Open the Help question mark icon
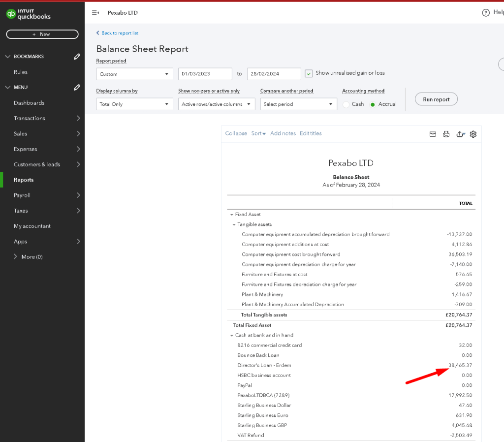This screenshot has height=442, width=504. (x=486, y=12)
